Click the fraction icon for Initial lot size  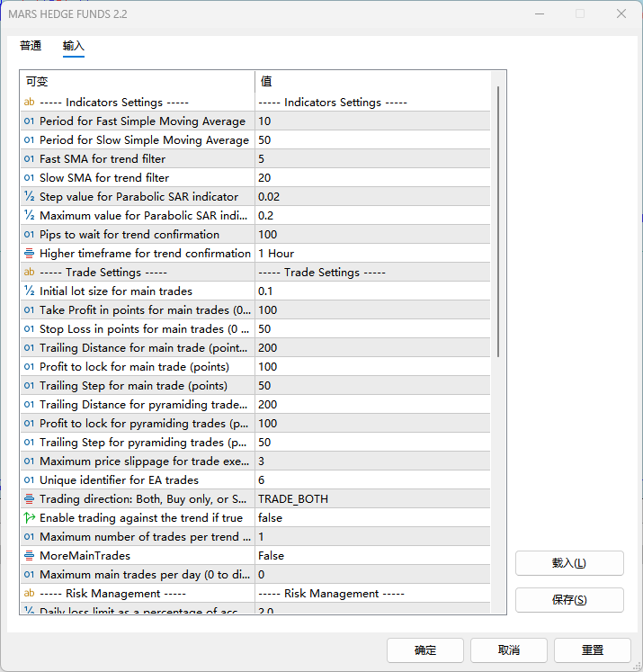(x=29, y=291)
